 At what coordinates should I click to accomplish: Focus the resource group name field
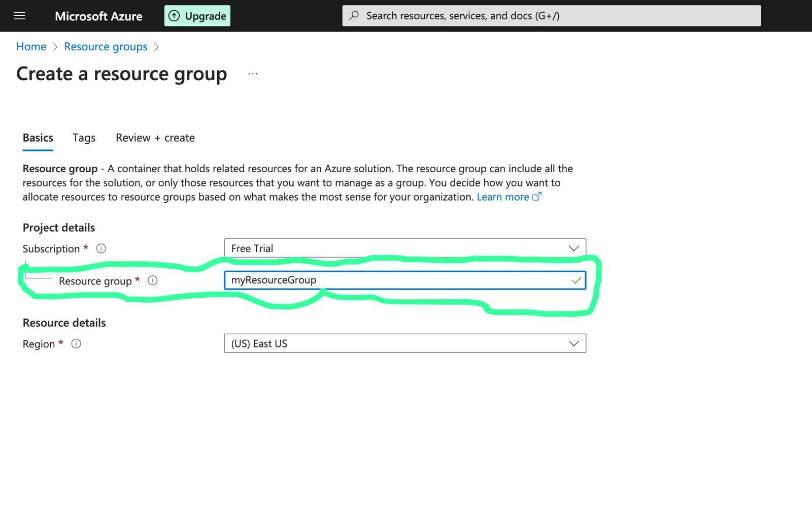point(405,280)
